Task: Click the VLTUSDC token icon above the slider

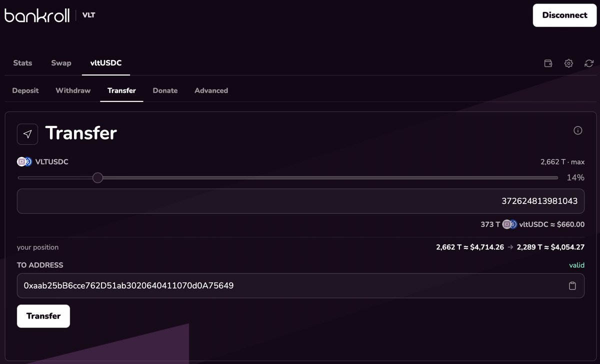Action: click(24, 161)
